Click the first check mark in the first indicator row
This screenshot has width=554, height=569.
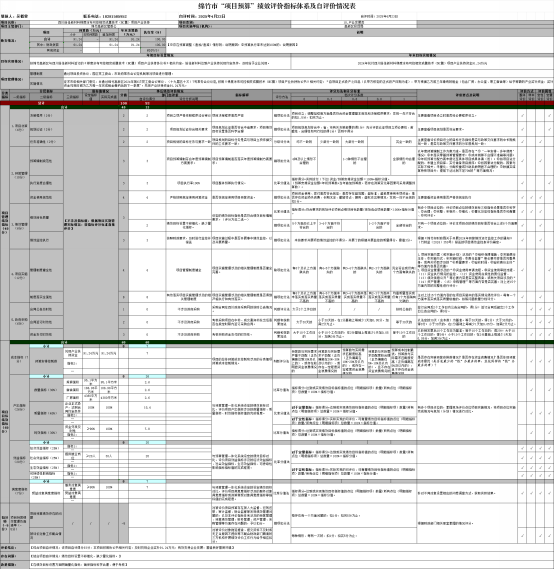[x=522, y=115]
